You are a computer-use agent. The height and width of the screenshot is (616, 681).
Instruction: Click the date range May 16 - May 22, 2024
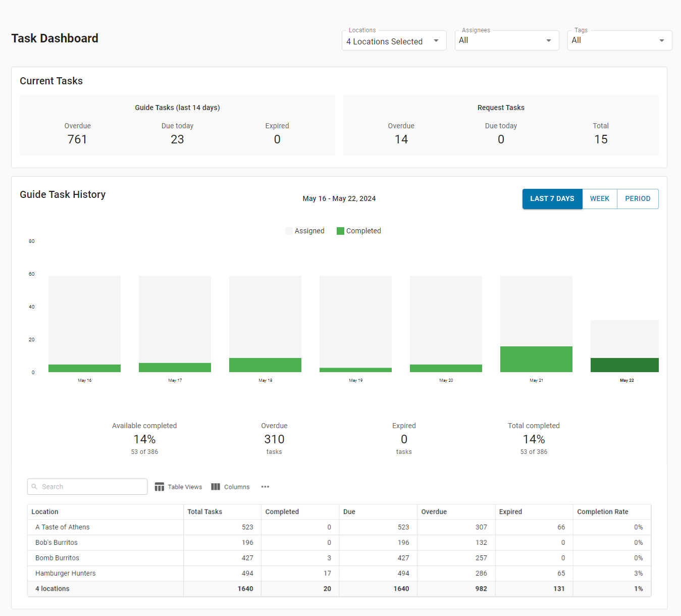(339, 198)
